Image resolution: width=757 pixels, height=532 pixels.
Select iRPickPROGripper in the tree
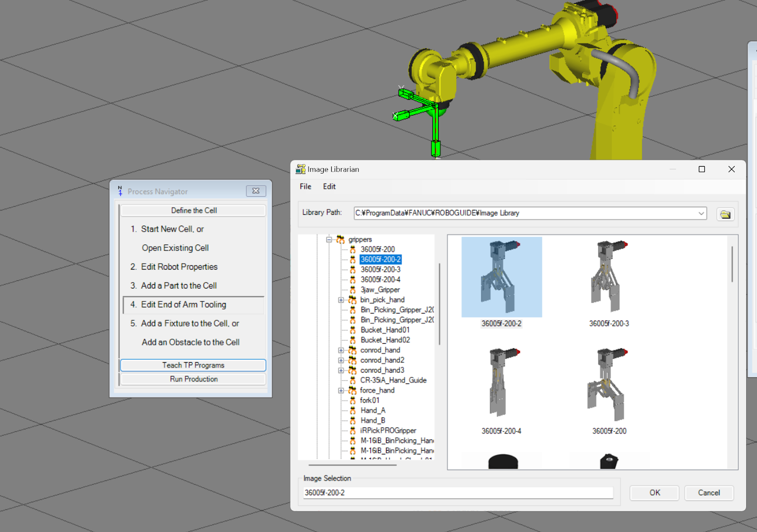(388, 430)
